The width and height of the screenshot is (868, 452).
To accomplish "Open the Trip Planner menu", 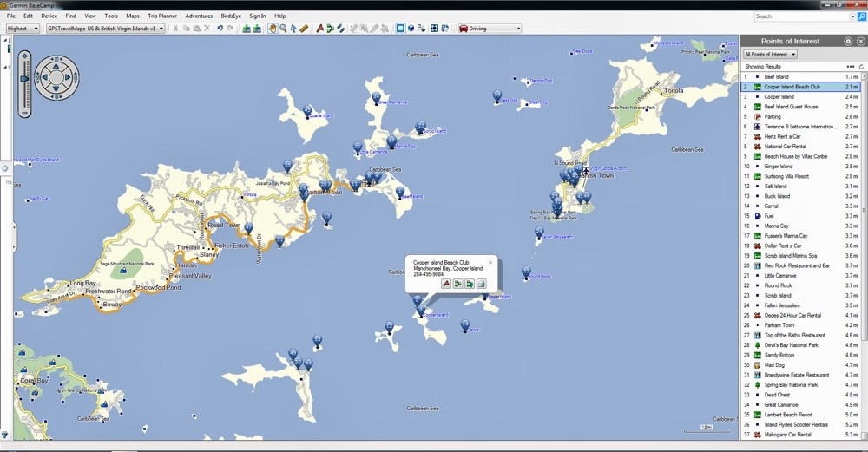I will click(162, 16).
